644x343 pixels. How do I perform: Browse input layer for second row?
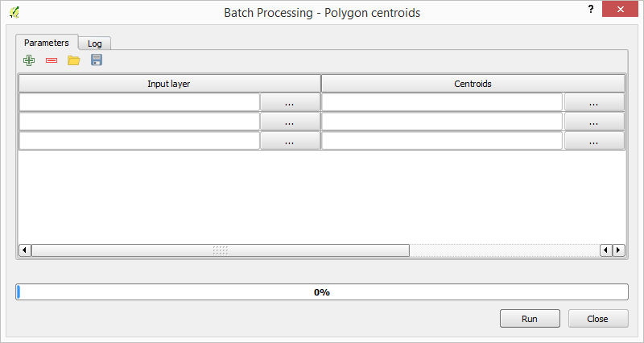coord(289,122)
